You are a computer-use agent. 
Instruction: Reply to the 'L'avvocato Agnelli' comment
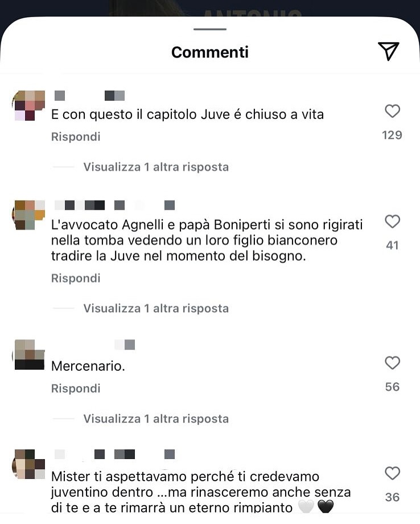[x=76, y=278]
